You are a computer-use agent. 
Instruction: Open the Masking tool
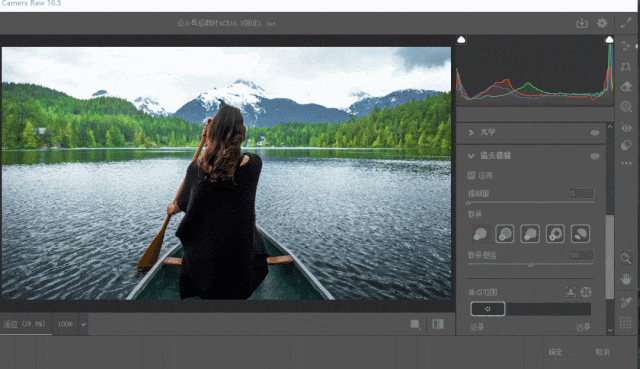(626, 107)
